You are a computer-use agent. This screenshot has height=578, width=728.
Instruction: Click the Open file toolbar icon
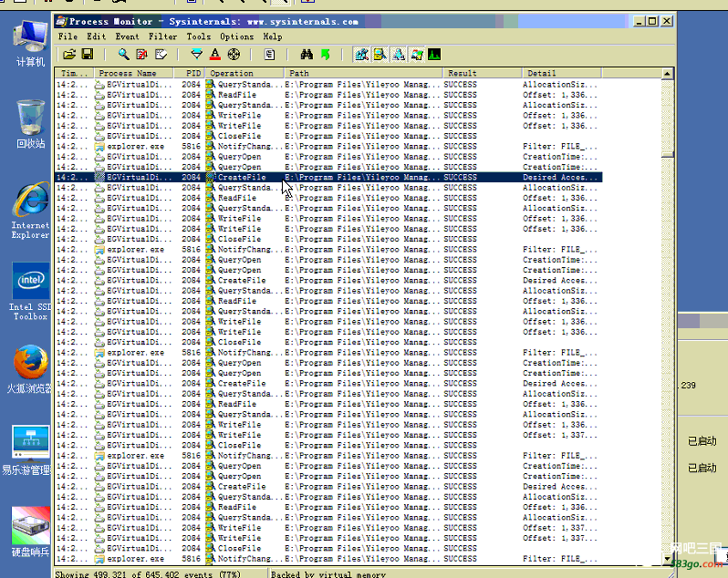[x=69, y=55]
